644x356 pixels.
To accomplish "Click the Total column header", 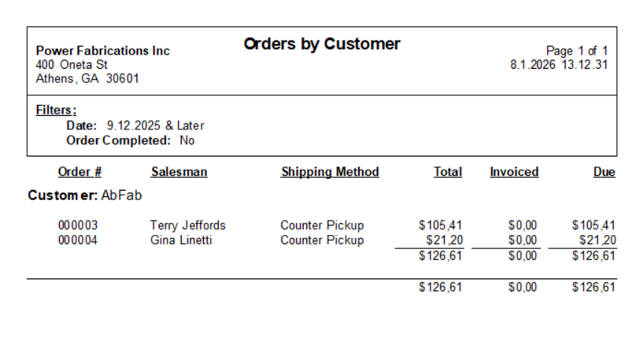I will coord(448,172).
